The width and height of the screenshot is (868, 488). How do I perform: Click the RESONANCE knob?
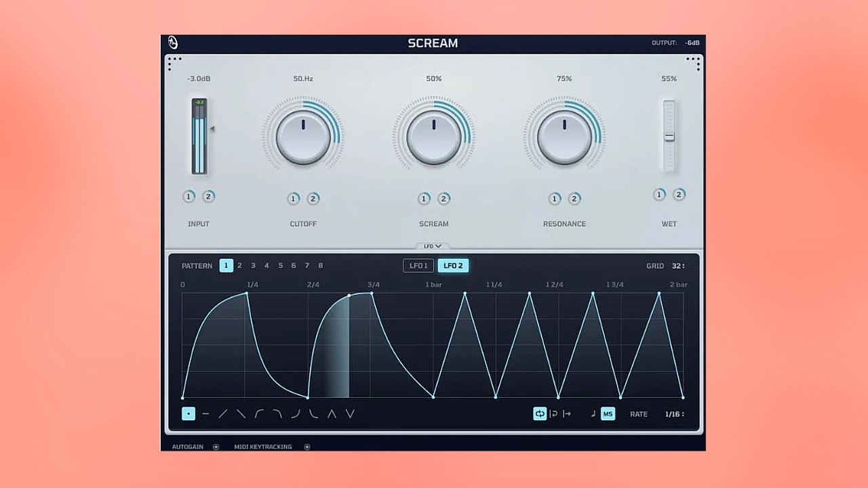(564, 136)
